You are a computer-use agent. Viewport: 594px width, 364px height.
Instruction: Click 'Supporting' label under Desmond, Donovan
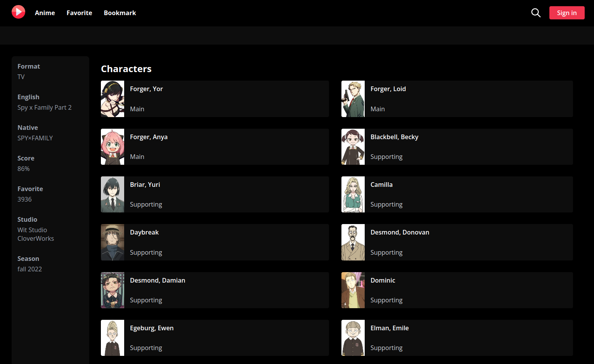(x=386, y=252)
